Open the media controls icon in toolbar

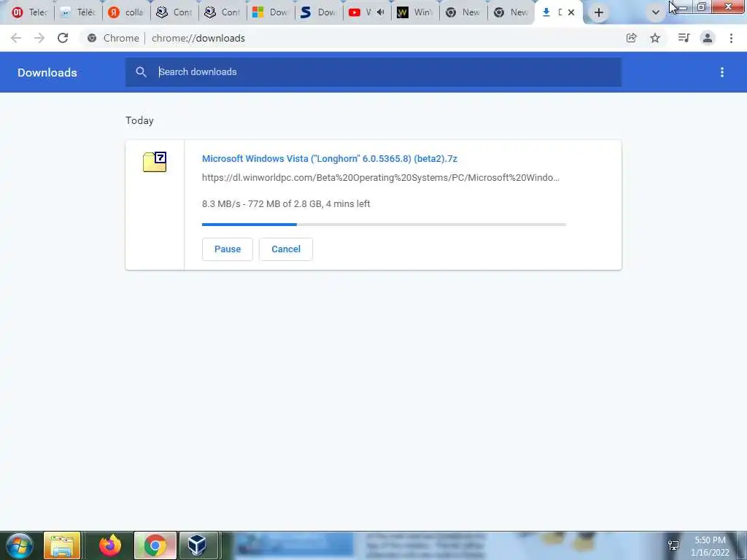[684, 38]
